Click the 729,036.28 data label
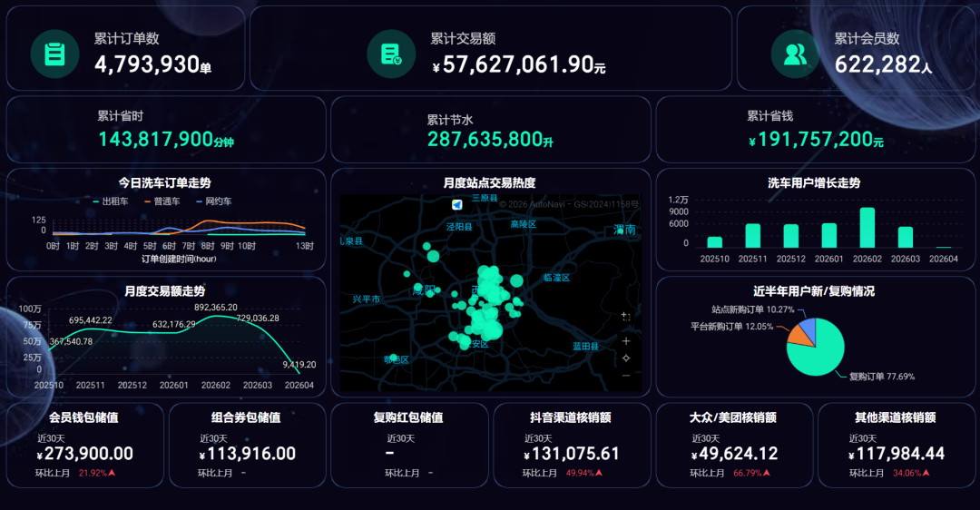This screenshot has width=980, height=510. click(258, 319)
